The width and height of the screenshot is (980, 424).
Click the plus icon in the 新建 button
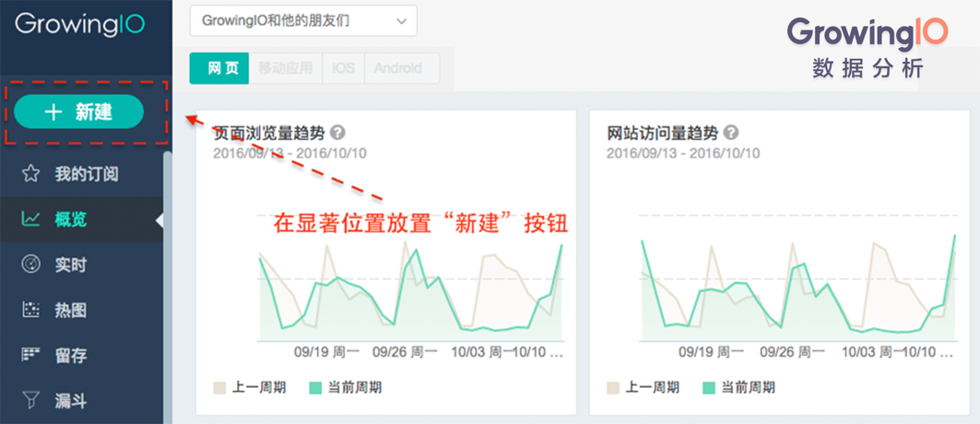tap(53, 112)
